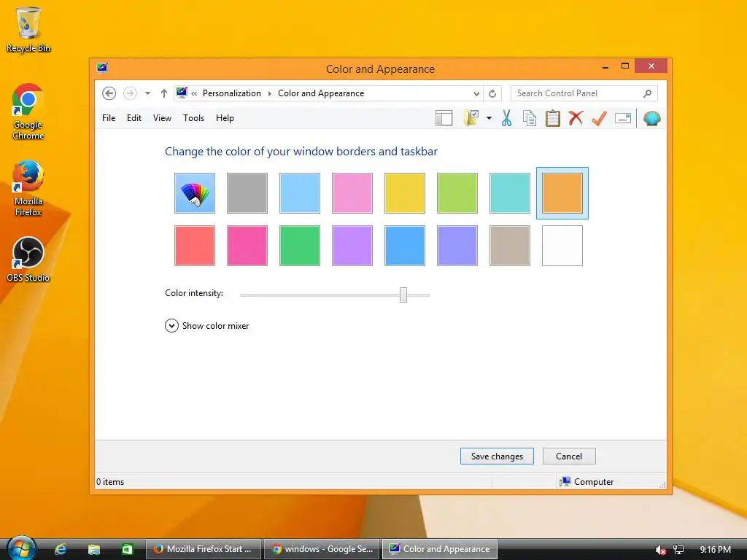The width and height of the screenshot is (747, 560).
Task: Click the Color intensity slider handle
Action: click(403, 295)
